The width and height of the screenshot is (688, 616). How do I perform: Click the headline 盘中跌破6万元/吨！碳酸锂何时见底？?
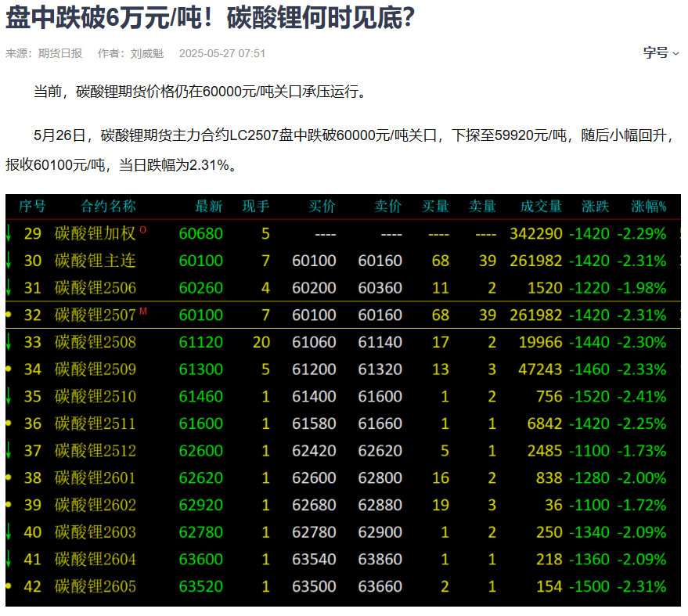(x=211, y=18)
